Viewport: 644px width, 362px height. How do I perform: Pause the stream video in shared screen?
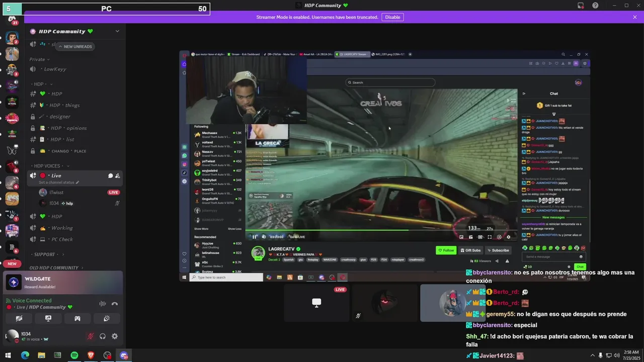coord(255,237)
